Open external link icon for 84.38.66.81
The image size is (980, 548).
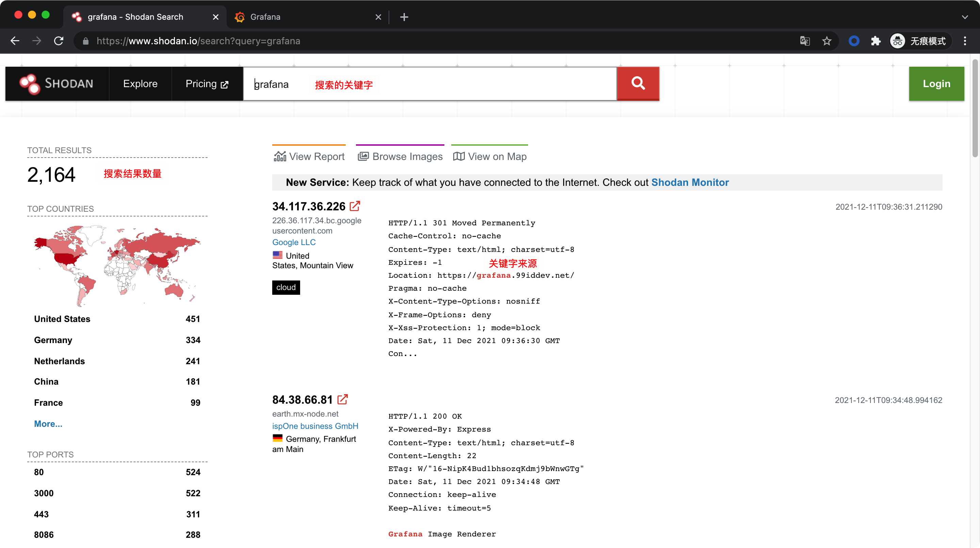coord(342,399)
